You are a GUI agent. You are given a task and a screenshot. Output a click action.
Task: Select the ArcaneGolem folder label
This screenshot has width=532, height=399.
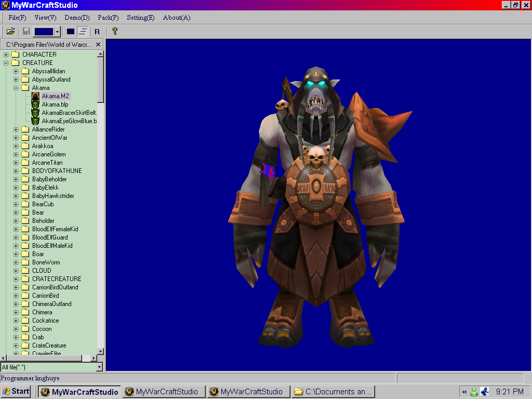click(49, 154)
